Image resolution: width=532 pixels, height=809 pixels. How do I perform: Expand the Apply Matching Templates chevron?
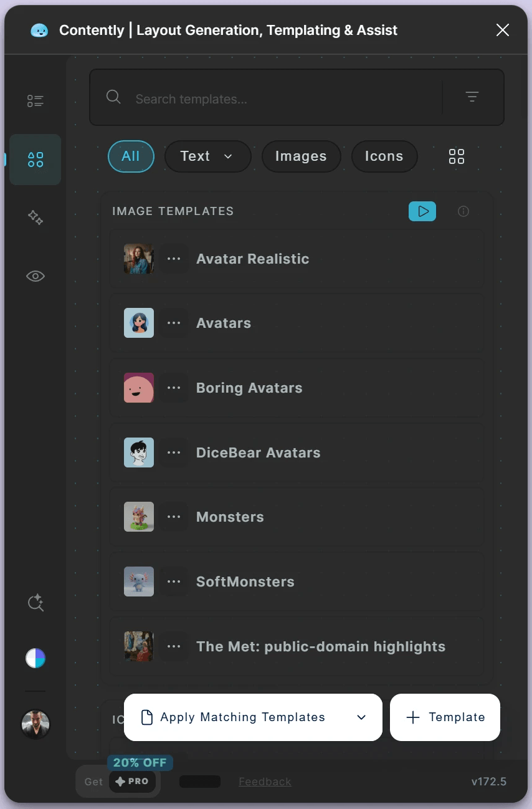tap(361, 717)
